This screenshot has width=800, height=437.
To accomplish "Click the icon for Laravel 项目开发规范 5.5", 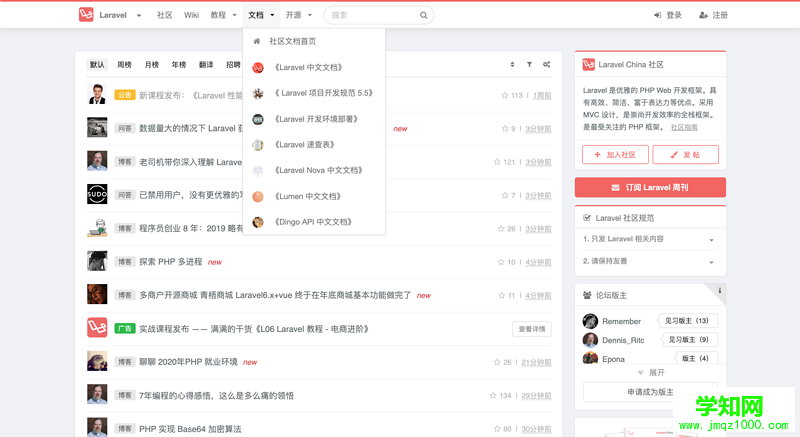I will [x=258, y=93].
